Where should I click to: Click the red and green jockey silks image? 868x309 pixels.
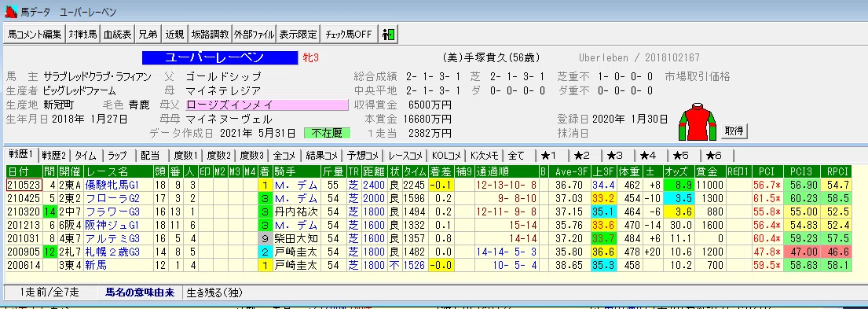tap(698, 122)
